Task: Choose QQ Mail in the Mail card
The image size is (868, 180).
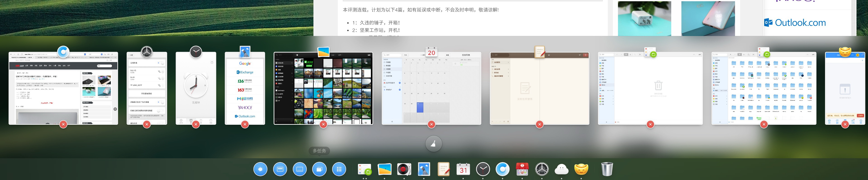Action: point(245,99)
